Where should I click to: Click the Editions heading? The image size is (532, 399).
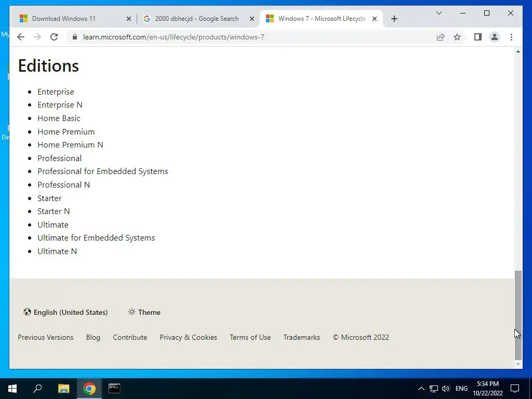(x=48, y=65)
